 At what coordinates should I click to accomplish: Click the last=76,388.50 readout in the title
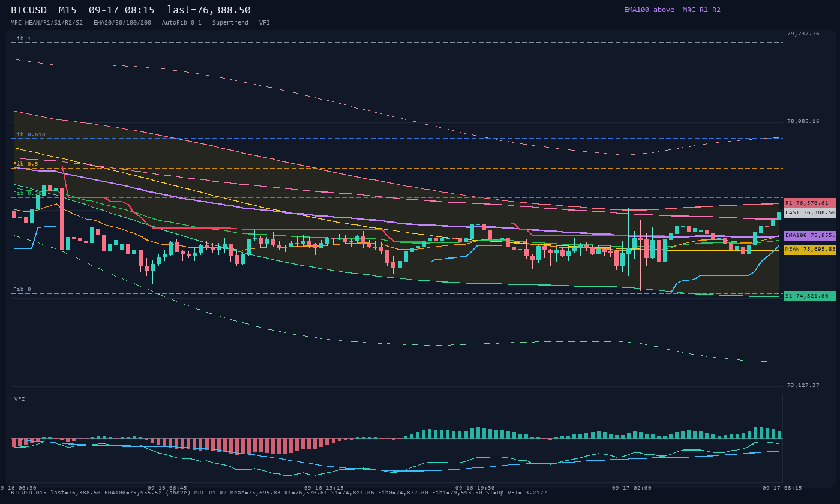(209, 10)
